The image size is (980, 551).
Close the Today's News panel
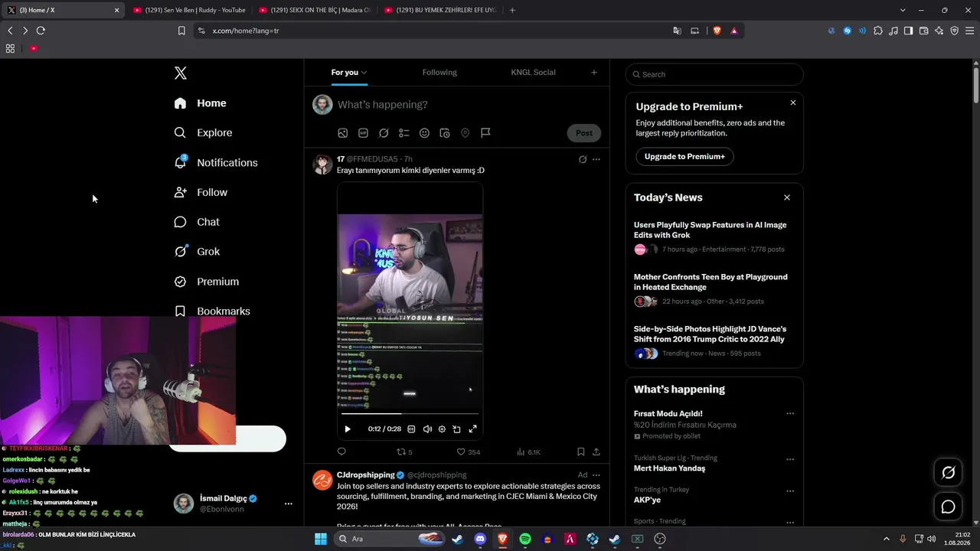click(x=787, y=197)
